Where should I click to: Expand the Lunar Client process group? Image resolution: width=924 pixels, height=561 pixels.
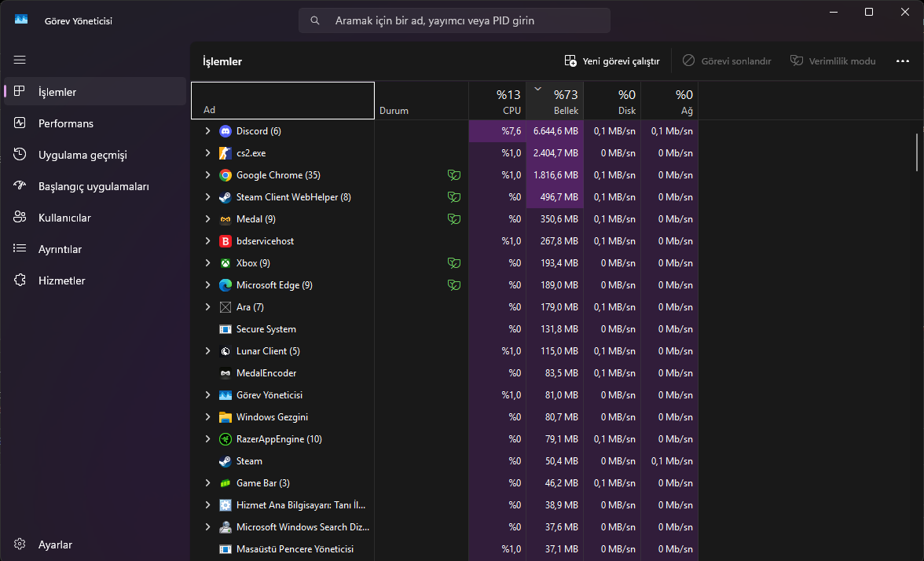[207, 351]
